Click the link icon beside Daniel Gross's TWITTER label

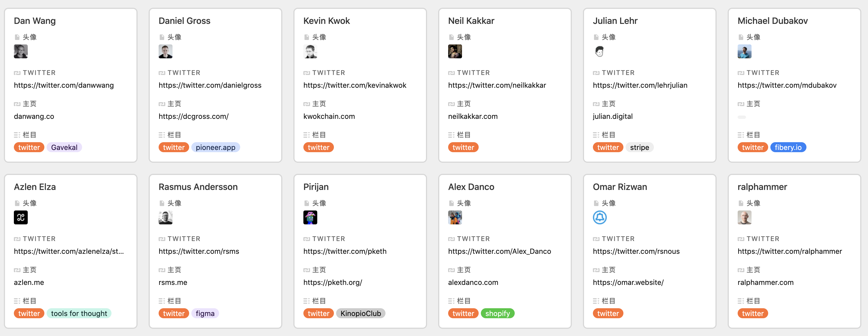(x=162, y=73)
